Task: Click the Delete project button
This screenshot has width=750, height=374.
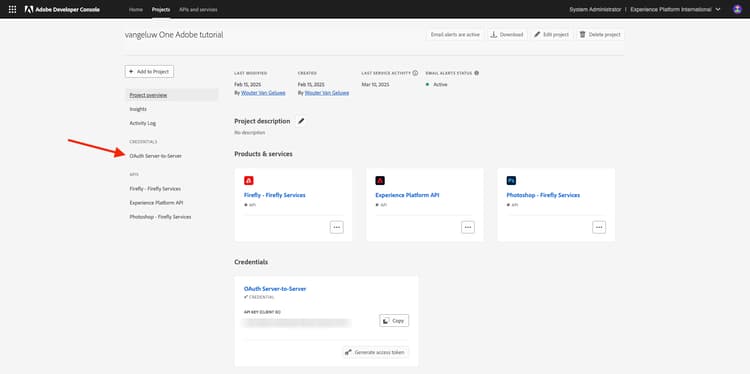Action: pyautogui.click(x=600, y=34)
